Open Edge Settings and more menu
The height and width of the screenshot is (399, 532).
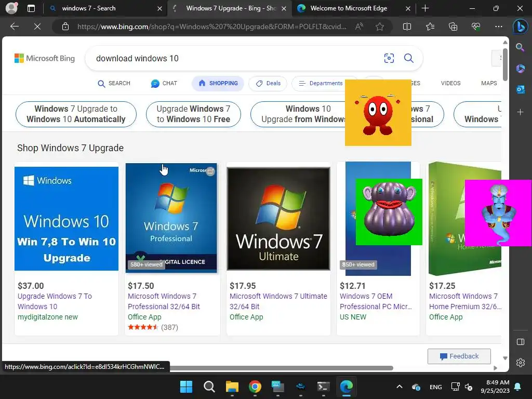pyautogui.click(x=498, y=26)
